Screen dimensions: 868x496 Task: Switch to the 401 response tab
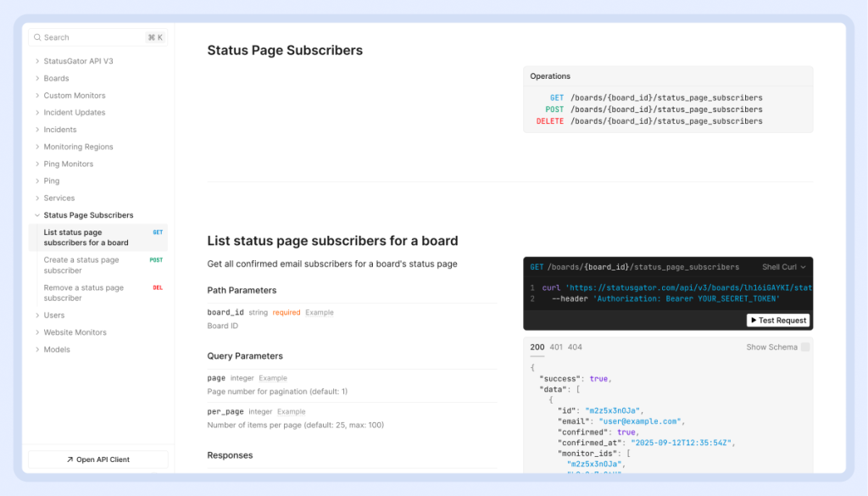pos(556,347)
